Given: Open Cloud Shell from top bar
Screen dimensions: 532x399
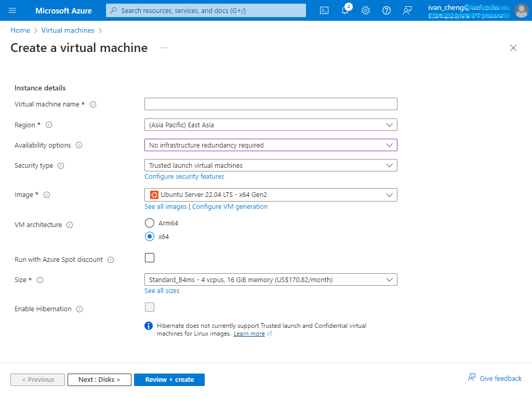Looking at the screenshot, I should 324,10.
